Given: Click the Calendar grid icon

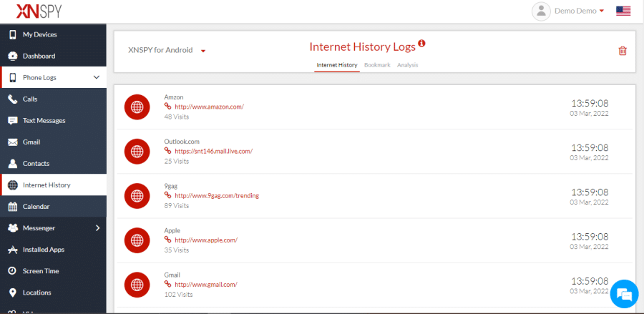Looking at the screenshot, I should [x=13, y=207].
